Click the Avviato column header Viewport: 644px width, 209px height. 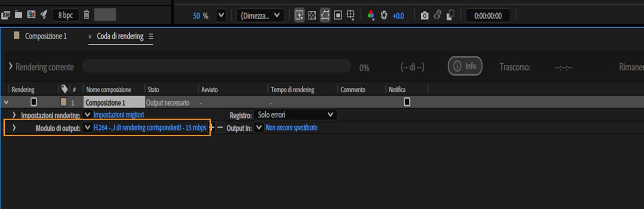tap(210, 90)
